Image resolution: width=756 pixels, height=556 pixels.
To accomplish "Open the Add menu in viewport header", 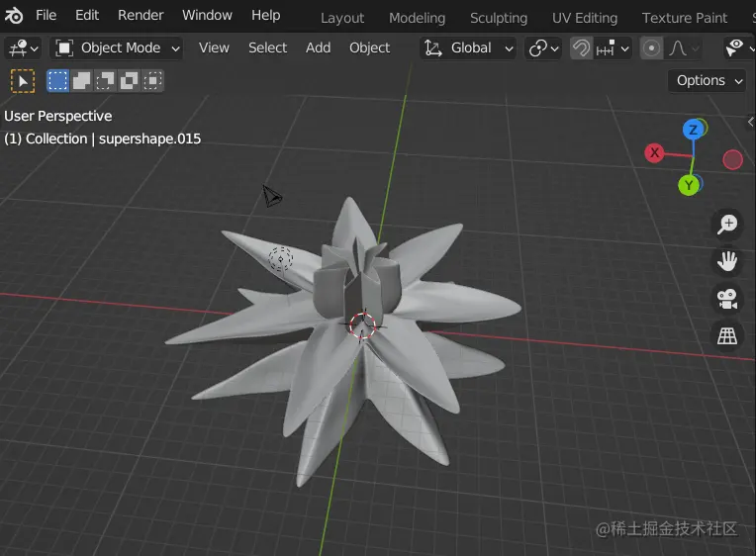I will (319, 48).
